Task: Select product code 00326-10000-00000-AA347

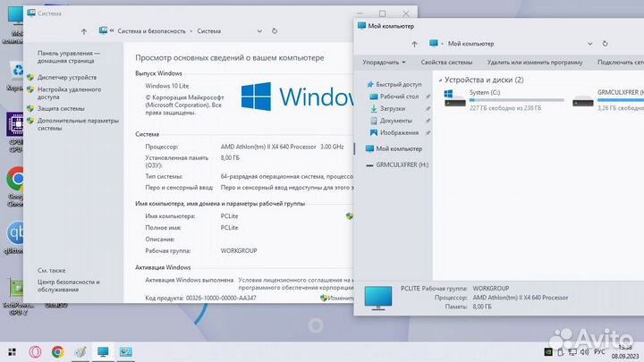Action: pos(221,298)
